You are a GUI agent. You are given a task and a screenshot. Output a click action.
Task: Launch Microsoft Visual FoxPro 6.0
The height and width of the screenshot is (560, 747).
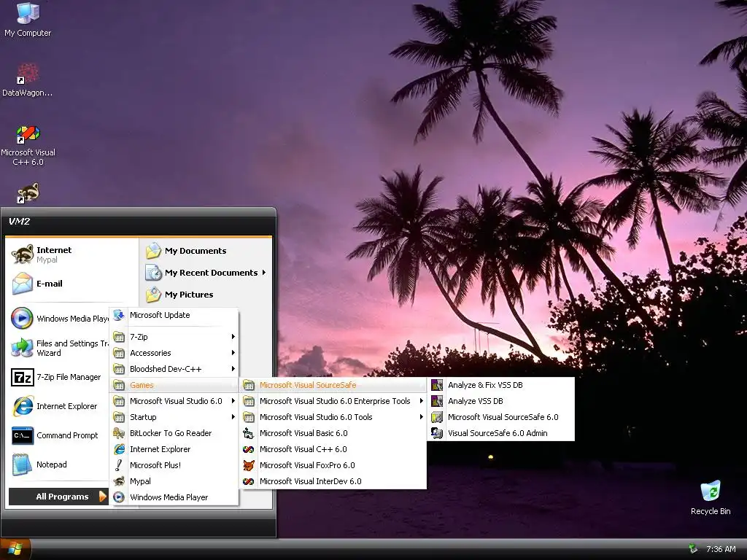coord(333,465)
